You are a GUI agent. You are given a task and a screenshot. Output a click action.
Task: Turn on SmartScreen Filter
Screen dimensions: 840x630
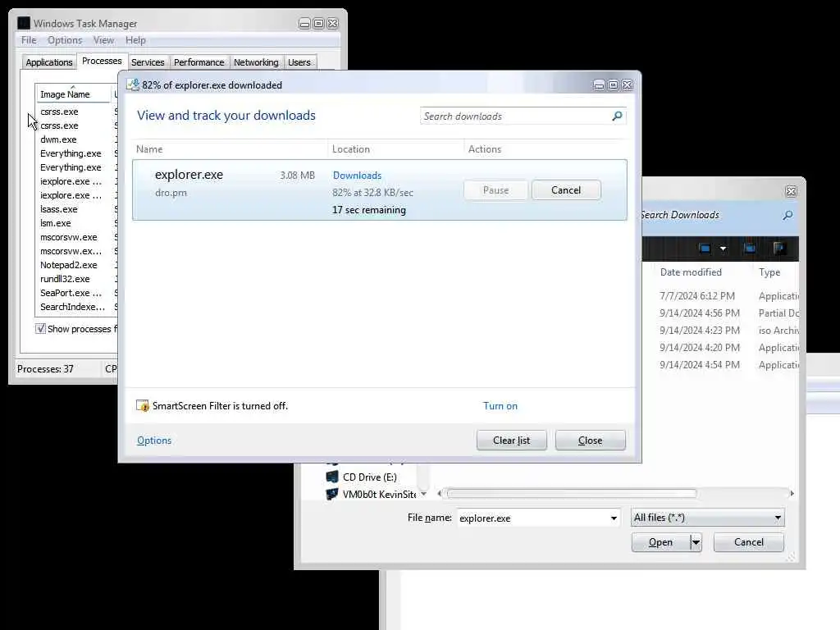pos(500,405)
